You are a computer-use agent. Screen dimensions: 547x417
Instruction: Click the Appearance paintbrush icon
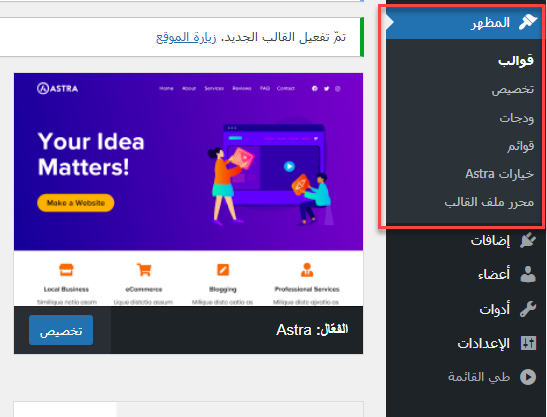click(528, 22)
